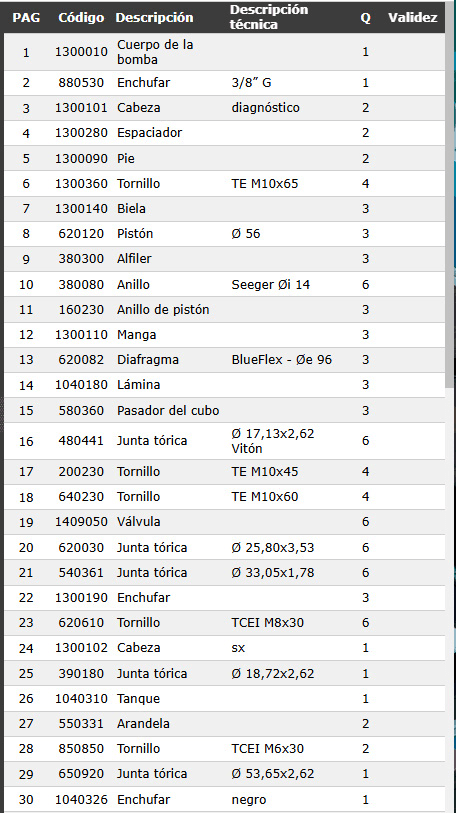Click the PAG column header
The height and width of the screenshot is (813, 456).
point(26,18)
